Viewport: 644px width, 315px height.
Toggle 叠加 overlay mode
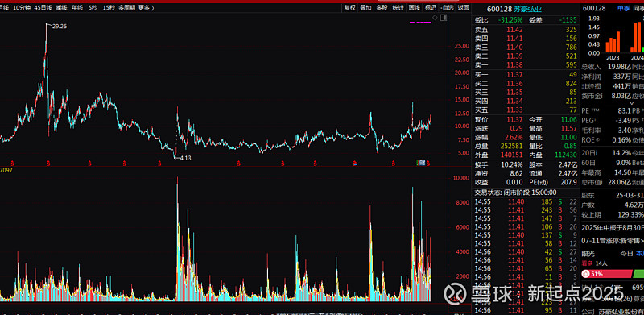[365, 7]
